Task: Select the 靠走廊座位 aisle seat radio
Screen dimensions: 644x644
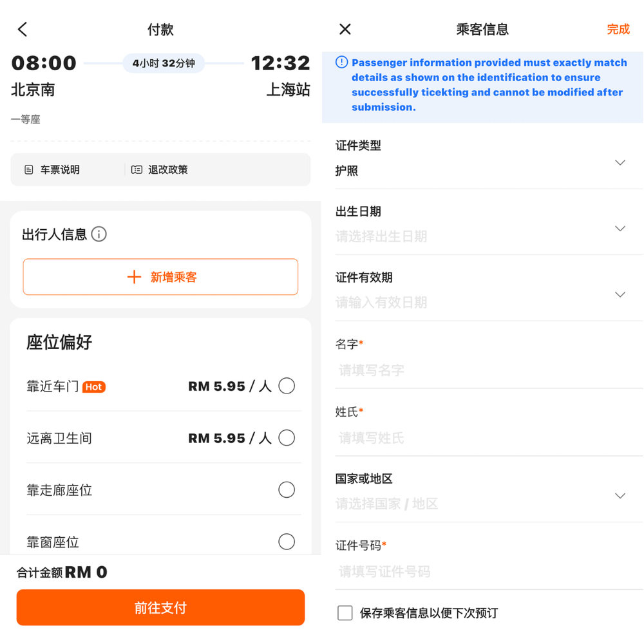Action: (x=286, y=489)
